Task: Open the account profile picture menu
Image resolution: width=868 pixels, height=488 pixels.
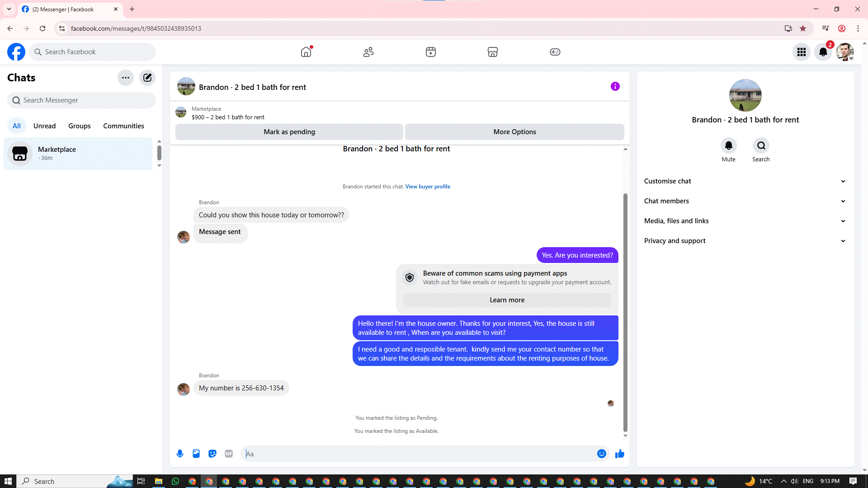Action: point(845,52)
